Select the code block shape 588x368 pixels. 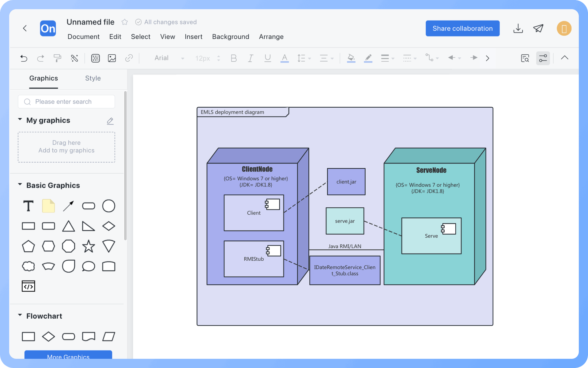point(28,286)
